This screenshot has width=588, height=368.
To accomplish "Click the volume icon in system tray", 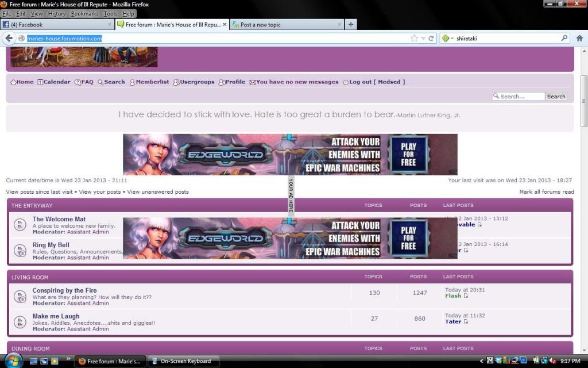I will click(x=553, y=361).
